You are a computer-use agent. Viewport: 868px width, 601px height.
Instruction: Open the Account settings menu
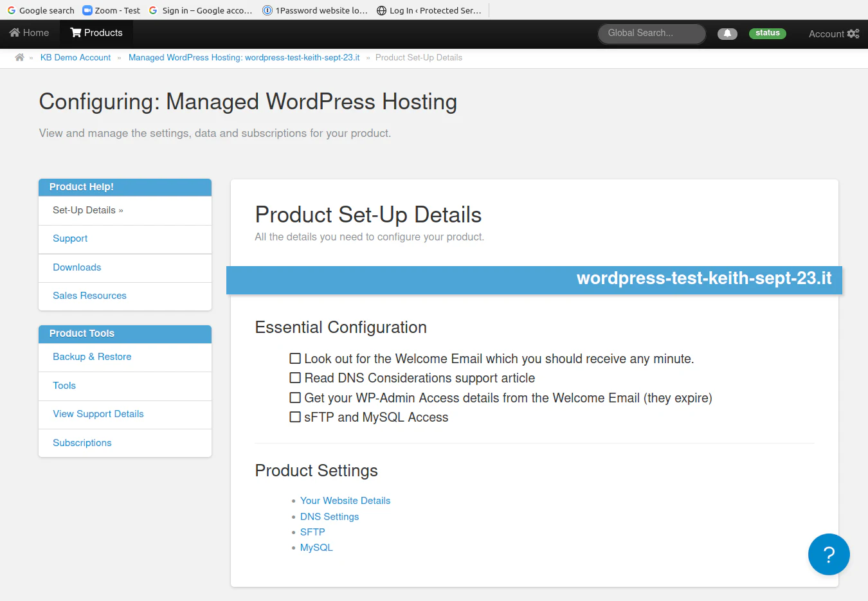834,33
